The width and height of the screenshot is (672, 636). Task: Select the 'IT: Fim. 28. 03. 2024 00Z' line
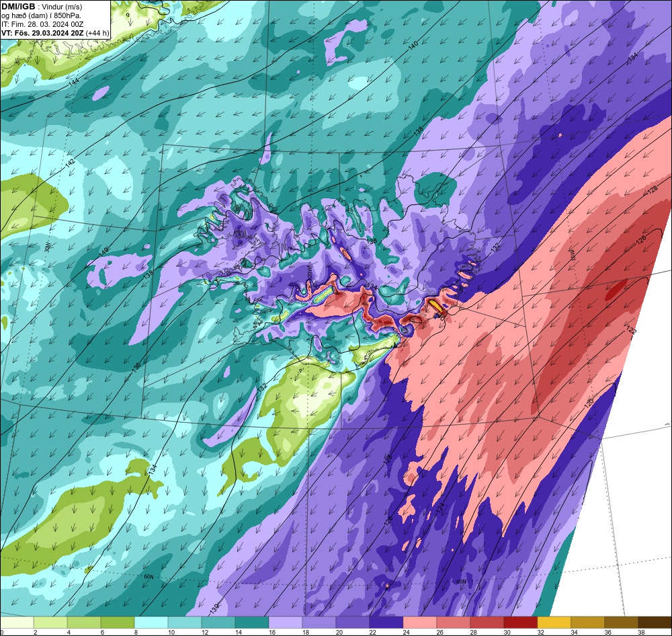click(x=42, y=24)
